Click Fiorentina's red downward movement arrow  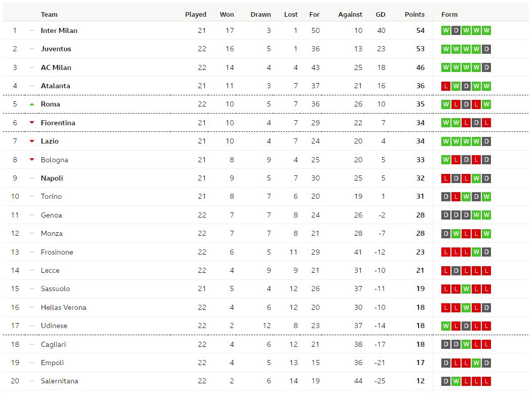[x=32, y=123]
